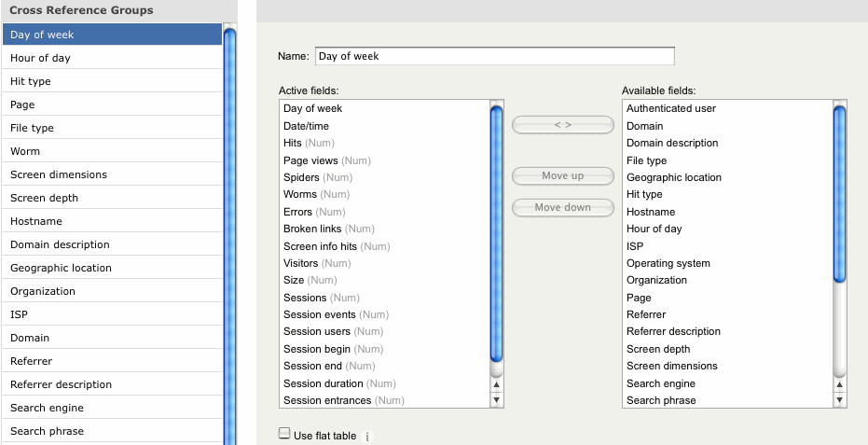Select Page views in Active fields
868x445 pixels.
click(x=310, y=160)
